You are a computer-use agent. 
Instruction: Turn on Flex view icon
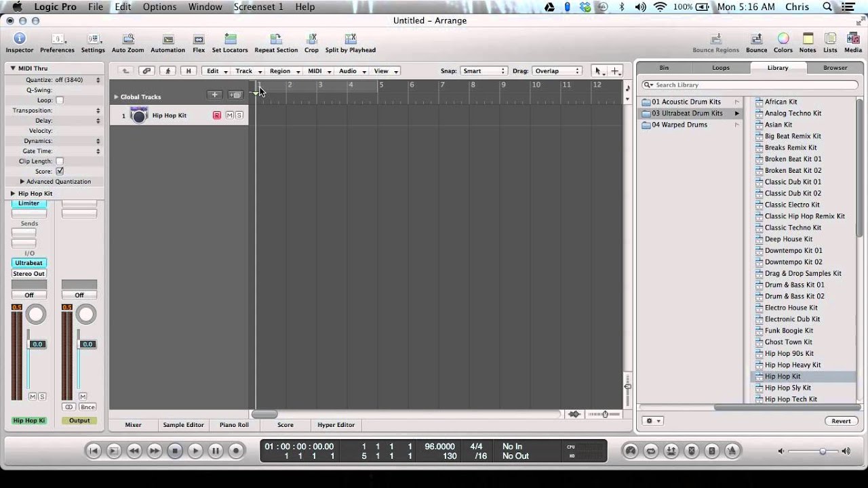[199, 39]
